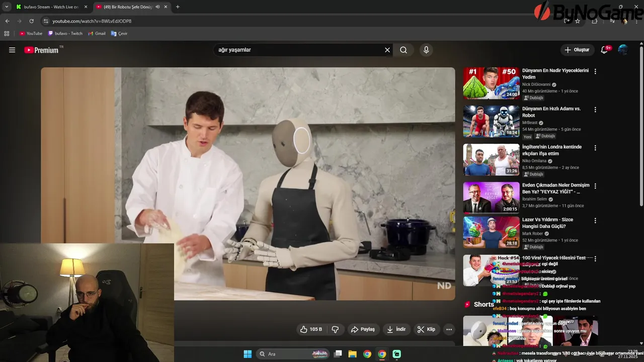Screen dimensions: 644x362
Task: Mute the YouTube tab speaker icon
Action: (x=157, y=7)
